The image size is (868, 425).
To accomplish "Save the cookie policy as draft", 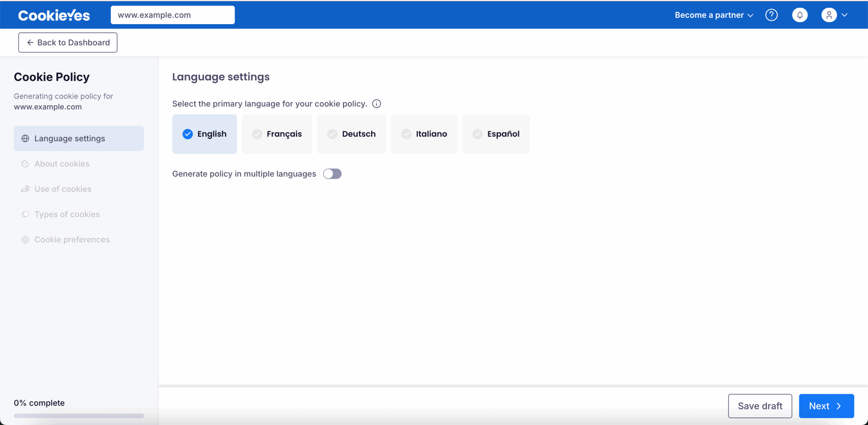I will click(759, 406).
